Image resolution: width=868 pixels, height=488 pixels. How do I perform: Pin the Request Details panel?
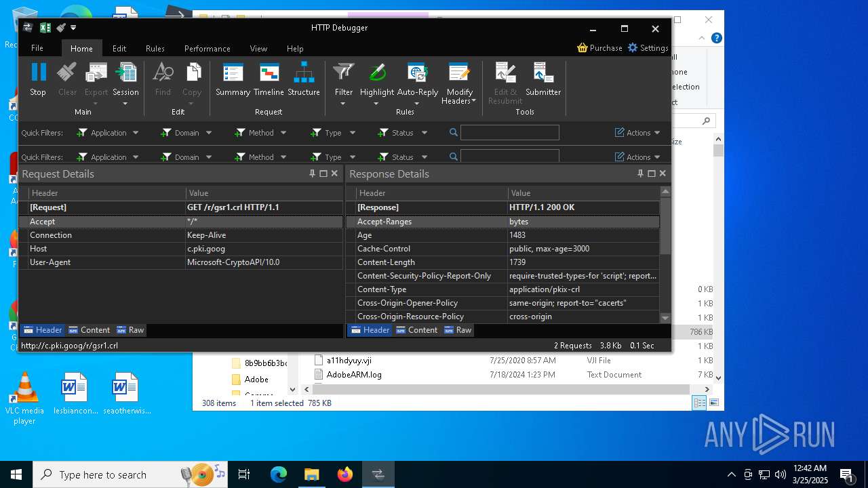pos(313,174)
